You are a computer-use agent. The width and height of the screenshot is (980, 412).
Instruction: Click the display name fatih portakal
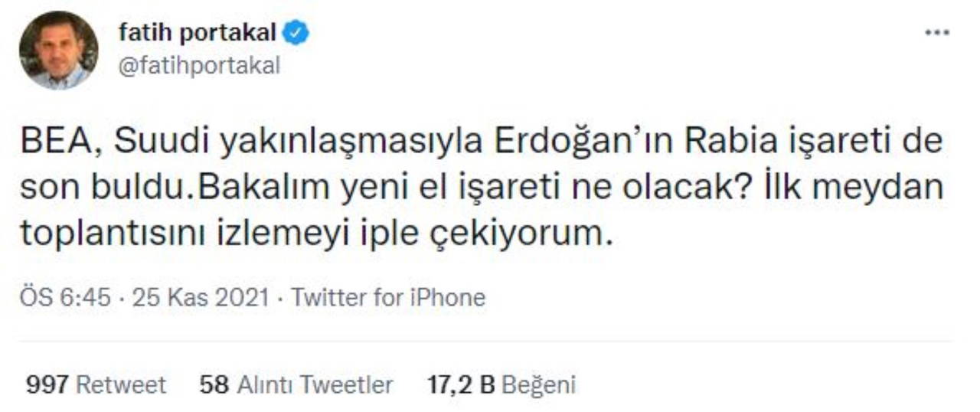tap(197, 32)
